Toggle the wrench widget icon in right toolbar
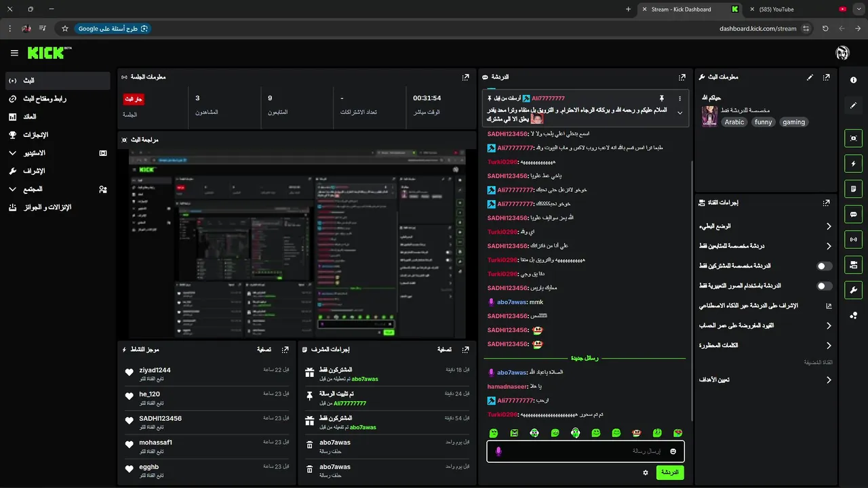This screenshot has height=488, width=868. point(853,290)
